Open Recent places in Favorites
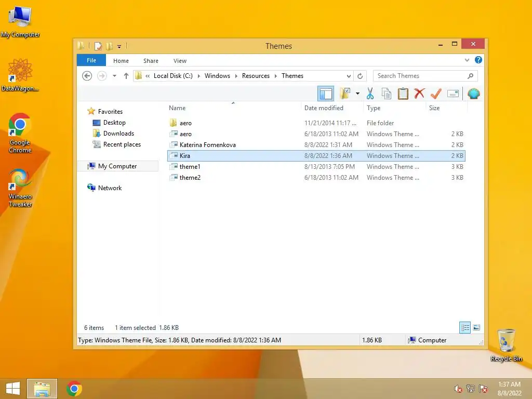The height and width of the screenshot is (399, 532). pos(117,144)
